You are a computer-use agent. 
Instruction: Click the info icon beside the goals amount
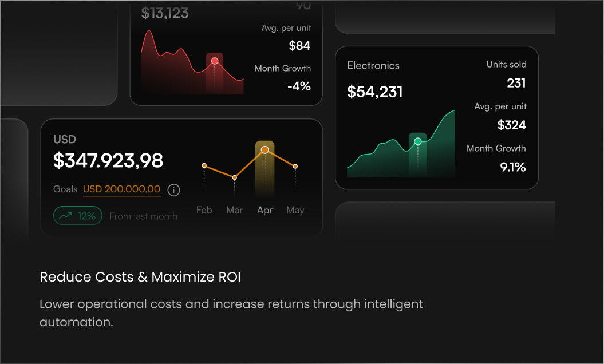pos(173,190)
